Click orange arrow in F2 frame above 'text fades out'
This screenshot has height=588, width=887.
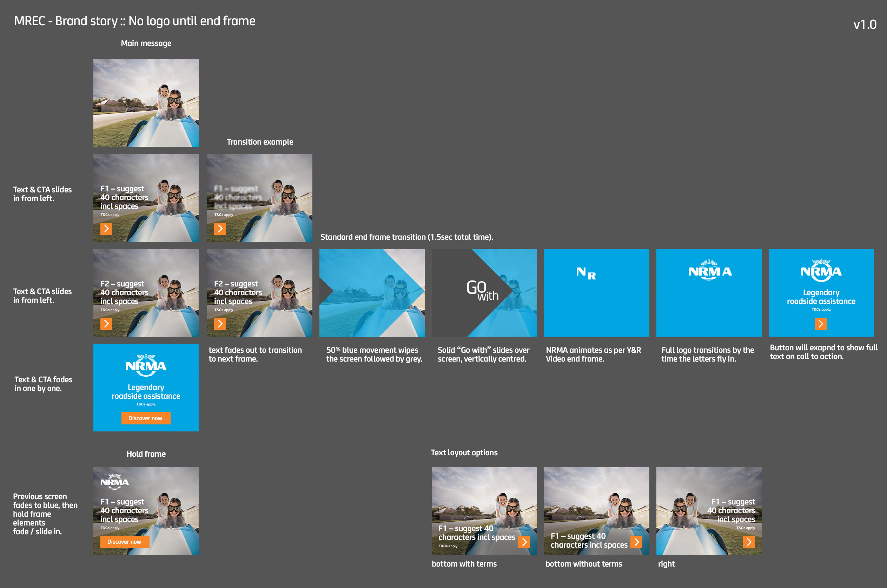[220, 324]
